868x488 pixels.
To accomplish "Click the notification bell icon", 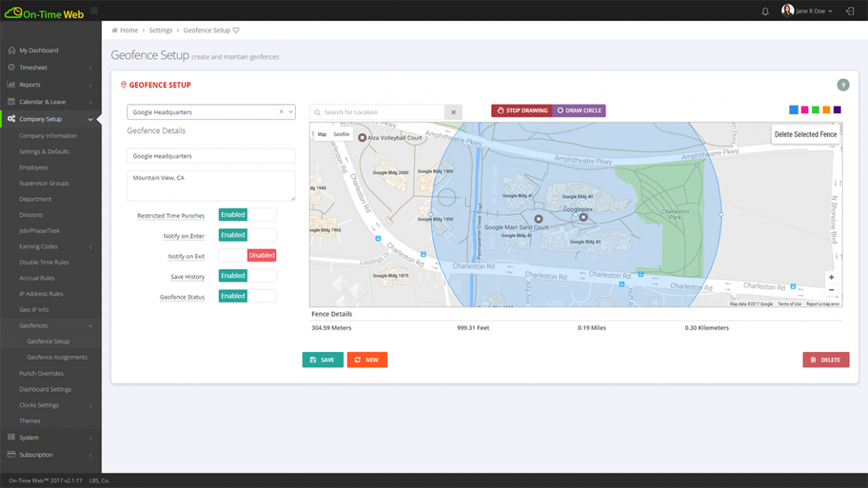I will pos(765,11).
